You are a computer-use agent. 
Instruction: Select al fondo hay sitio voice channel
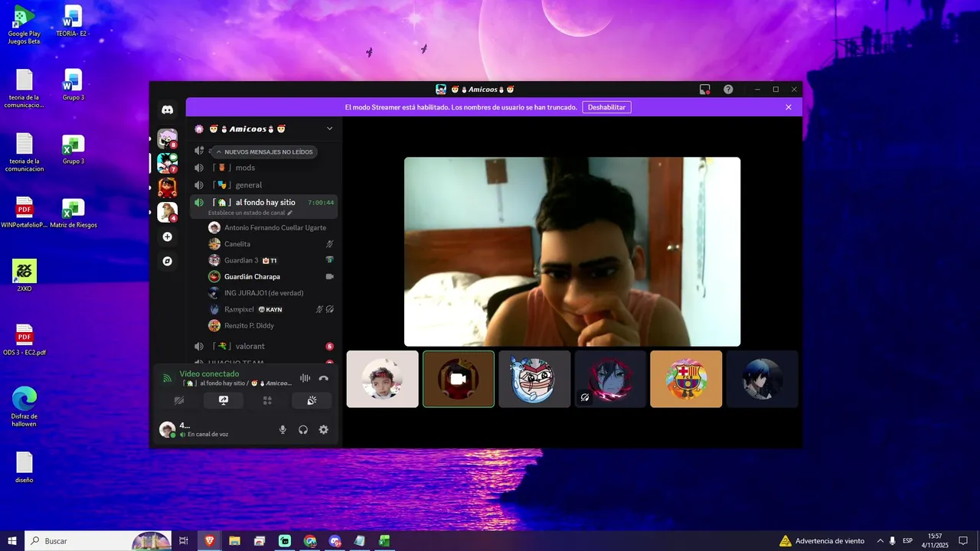click(263, 203)
